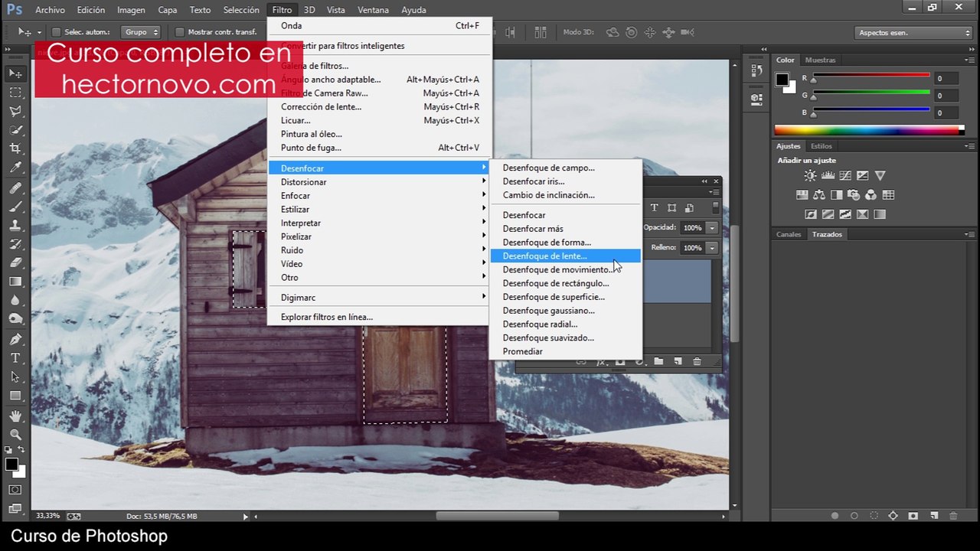The height and width of the screenshot is (551, 980).
Task: Add an Exposure adjustment
Action: pyautogui.click(x=863, y=176)
